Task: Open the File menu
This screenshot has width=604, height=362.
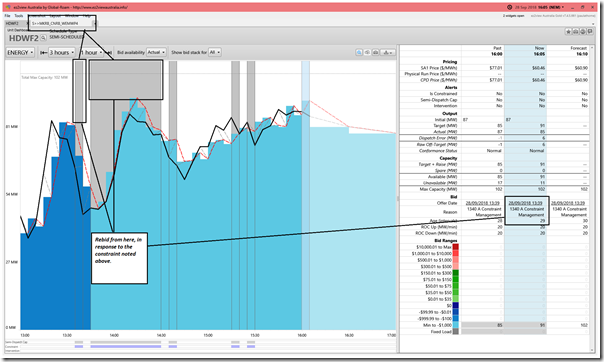Action: [7, 16]
